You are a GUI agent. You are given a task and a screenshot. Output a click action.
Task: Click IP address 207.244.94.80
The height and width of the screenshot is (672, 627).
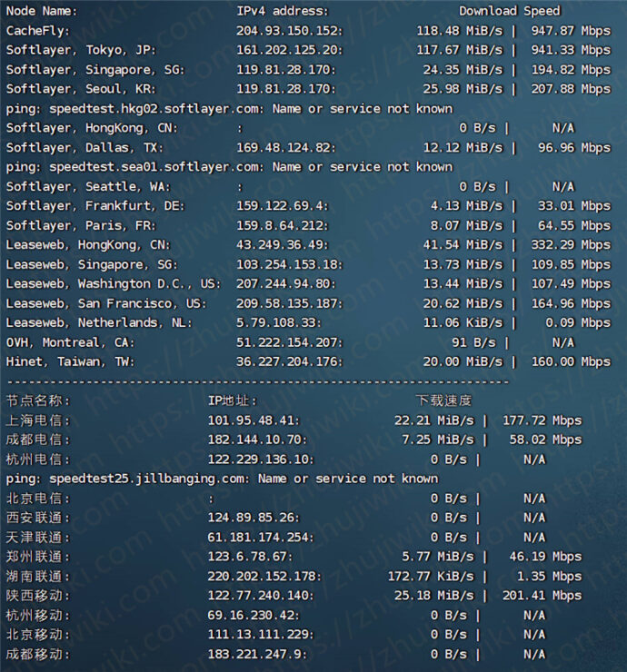[286, 284]
